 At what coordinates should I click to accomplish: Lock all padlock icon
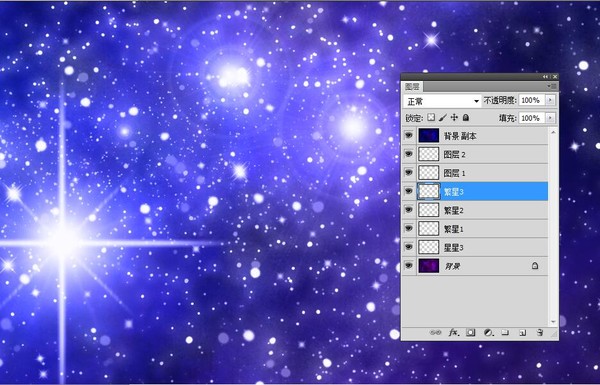coord(466,117)
